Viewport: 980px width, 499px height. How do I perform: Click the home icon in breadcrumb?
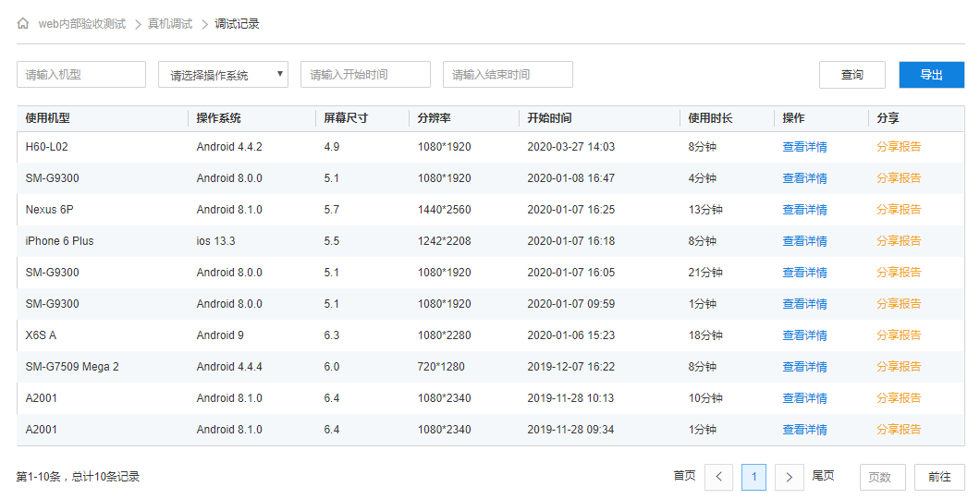(23, 24)
